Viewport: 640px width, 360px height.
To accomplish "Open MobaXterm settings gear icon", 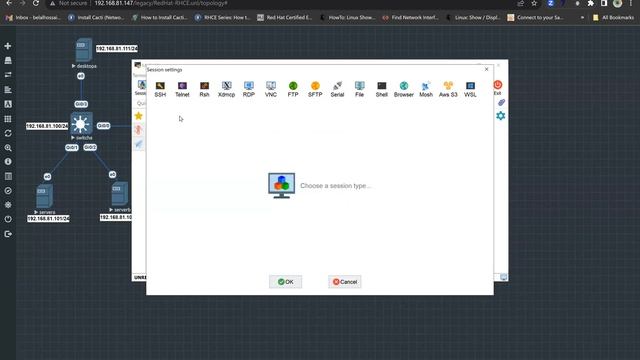I will pos(501,116).
